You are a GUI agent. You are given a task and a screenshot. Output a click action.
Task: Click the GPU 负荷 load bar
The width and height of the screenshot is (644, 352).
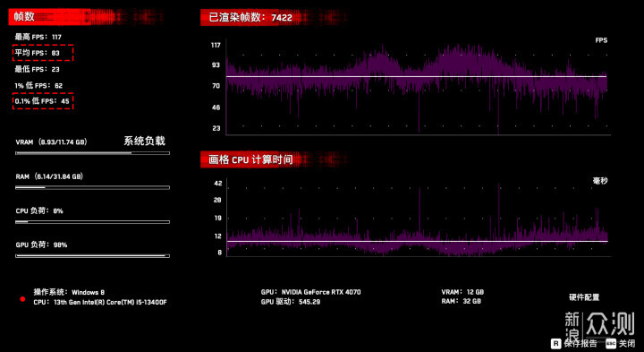(x=92, y=256)
